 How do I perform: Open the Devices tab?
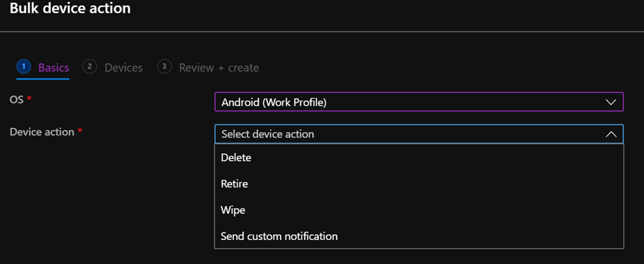123,67
